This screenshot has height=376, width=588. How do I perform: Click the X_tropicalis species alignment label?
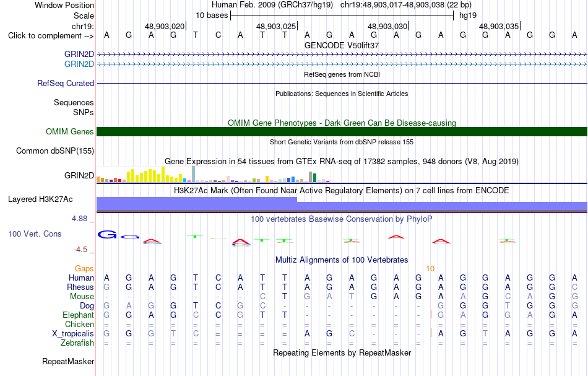tap(73, 334)
